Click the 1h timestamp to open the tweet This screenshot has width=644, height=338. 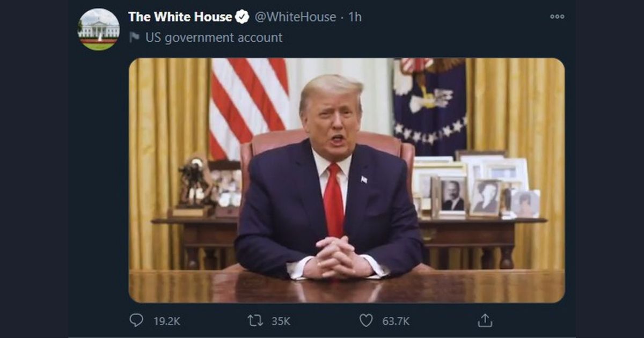point(355,17)
